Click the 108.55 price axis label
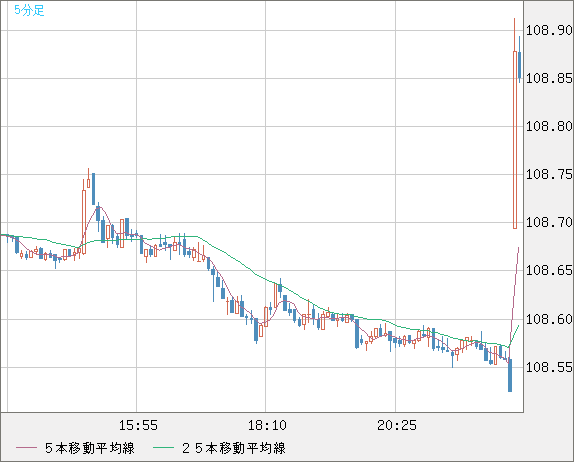This screenshot has width=574, height=462. pos(549,368)
